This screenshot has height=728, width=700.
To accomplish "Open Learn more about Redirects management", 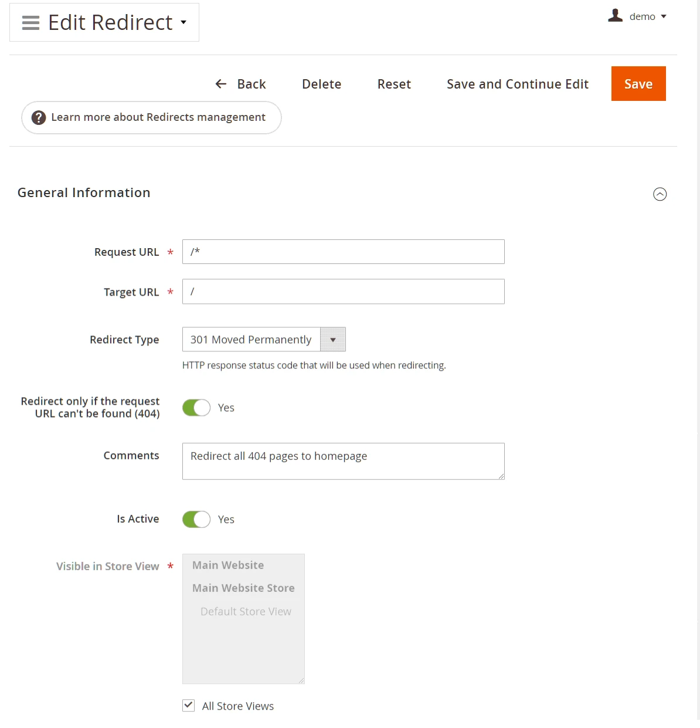I will tap(158, 117).
